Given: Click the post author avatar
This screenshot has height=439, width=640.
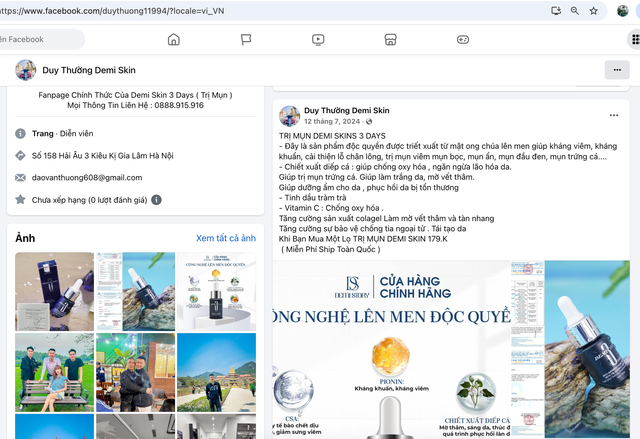Looking at the screenshot, I should (x=289, y=116).
